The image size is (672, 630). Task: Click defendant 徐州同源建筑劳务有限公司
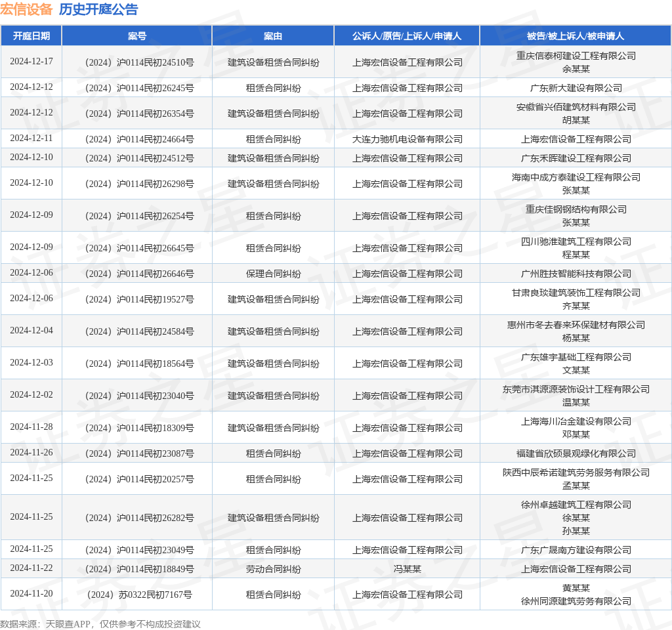click(576, 601)
